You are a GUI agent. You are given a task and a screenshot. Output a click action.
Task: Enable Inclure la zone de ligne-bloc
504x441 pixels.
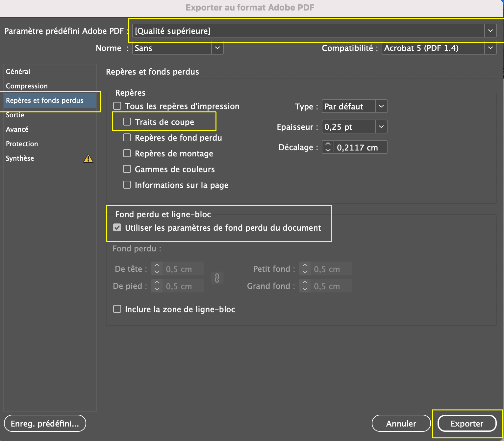[x=117, y=309]
